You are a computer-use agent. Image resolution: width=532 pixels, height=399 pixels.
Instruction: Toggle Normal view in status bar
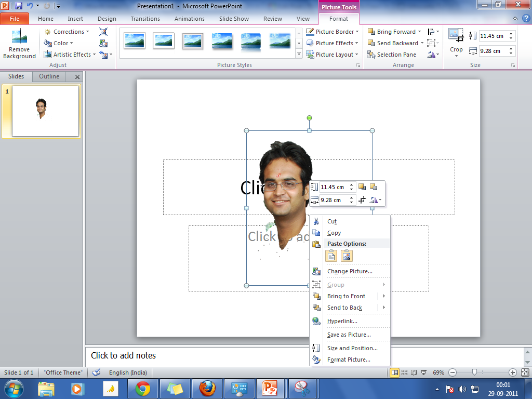coord(395,373)
